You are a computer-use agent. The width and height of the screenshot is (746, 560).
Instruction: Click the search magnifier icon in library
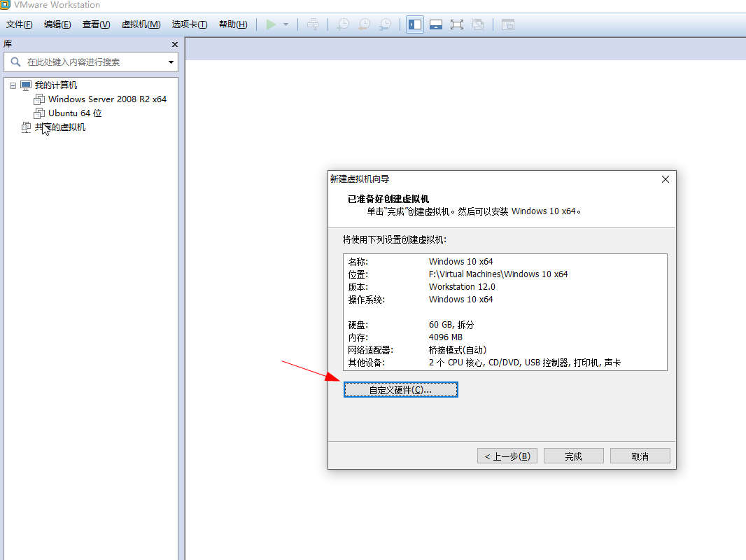point(15,62)
